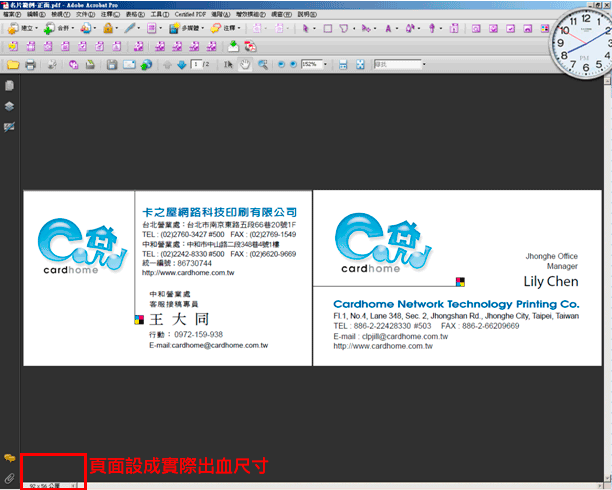Click the scanner toolbar icon beside Save

[x=91, y=64]
